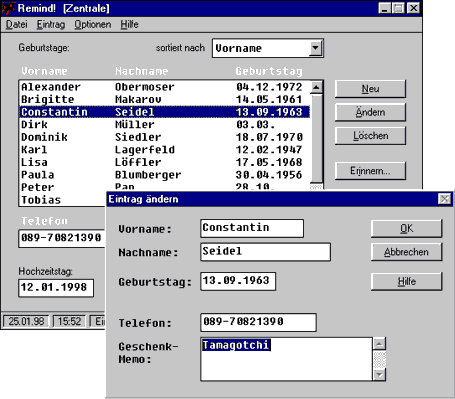The image size is (455, 399).
Task: Close the Remind! main window
Action: coord(413,8)
